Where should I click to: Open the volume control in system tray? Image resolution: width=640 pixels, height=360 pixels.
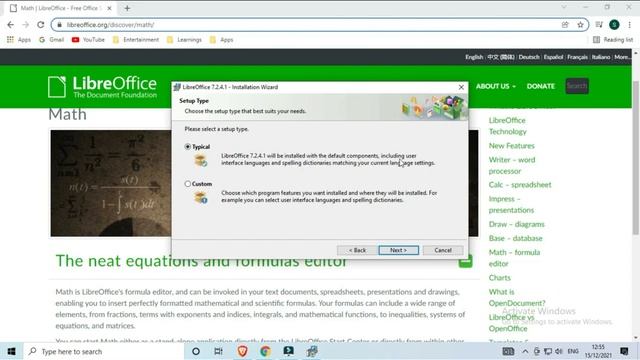(x=559, y=351)
